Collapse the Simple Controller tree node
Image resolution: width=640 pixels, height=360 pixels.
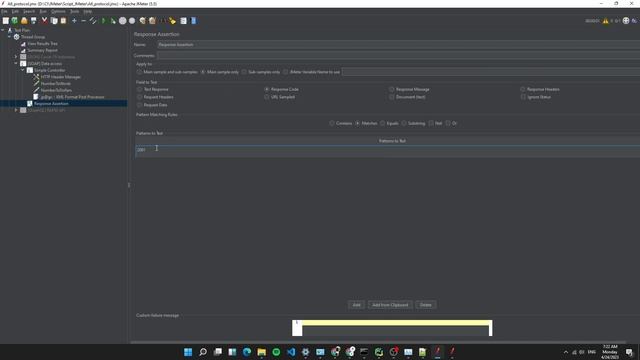(x=22, y=70)
